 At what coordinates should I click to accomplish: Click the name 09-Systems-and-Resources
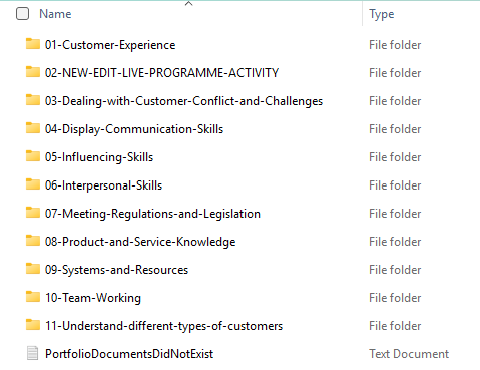point(116,270)
